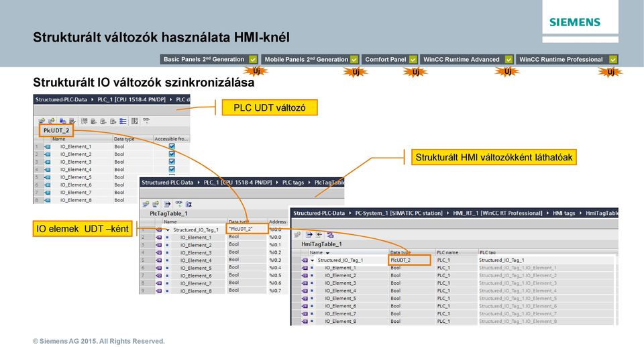Click the last icon with X in the PlcTagTable_1 toolbar

pos(189,204)
